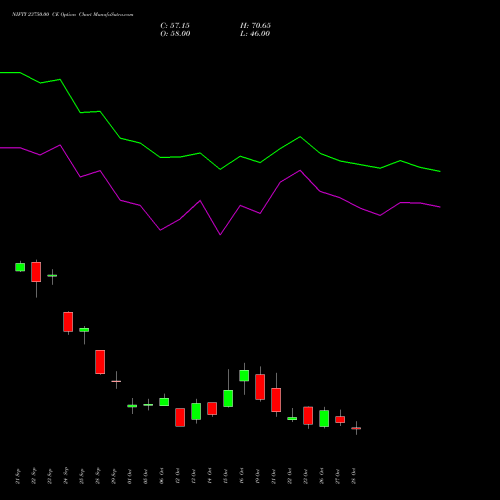Select the red candle for 27 Oct

pos(340,419)
